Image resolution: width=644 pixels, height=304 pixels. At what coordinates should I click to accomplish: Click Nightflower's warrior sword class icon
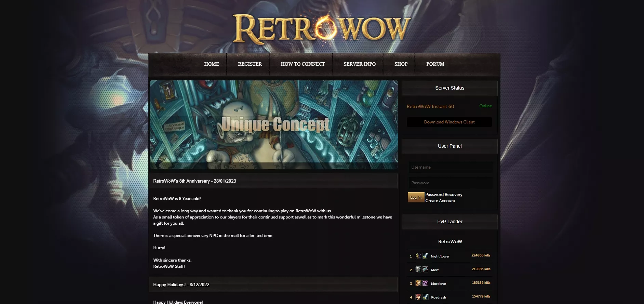(x=425, y=256)
